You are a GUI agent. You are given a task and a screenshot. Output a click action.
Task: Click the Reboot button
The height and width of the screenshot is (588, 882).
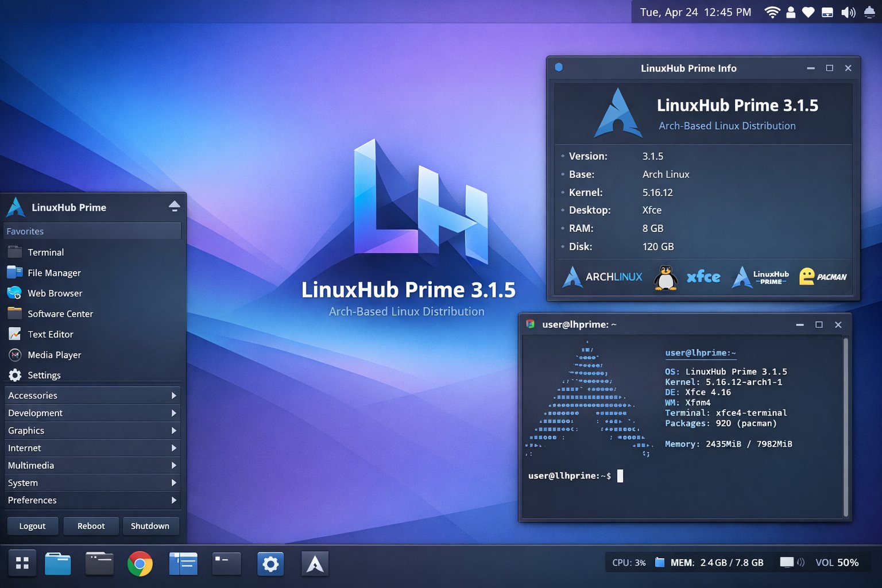[x=91, y=525]
